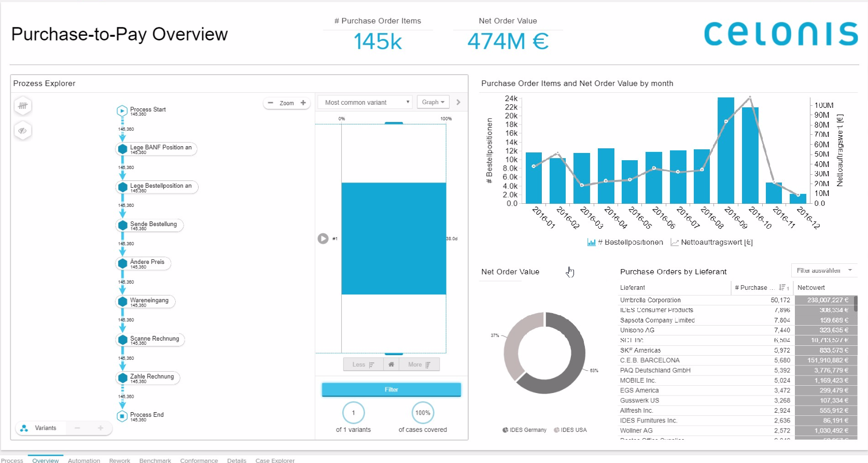Screen dimensions: 868x463
Task: Open the Graph dropdown
Action: tap(433, 102)
